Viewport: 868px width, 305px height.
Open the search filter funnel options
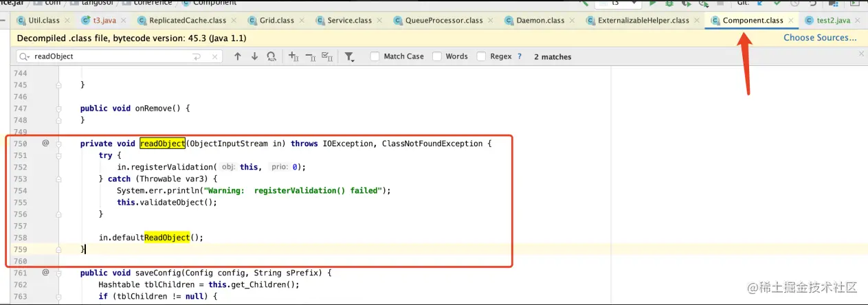point(349,56)
